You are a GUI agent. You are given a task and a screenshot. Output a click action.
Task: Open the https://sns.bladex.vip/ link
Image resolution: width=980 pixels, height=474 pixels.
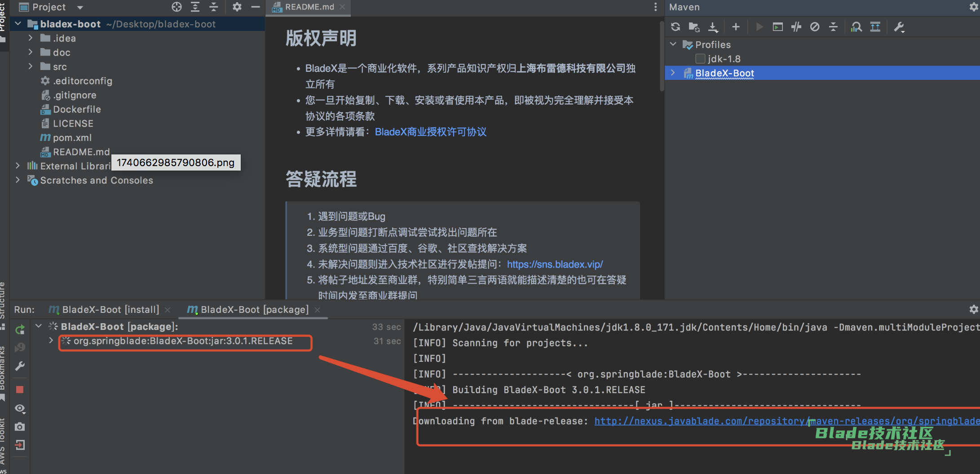555,264
